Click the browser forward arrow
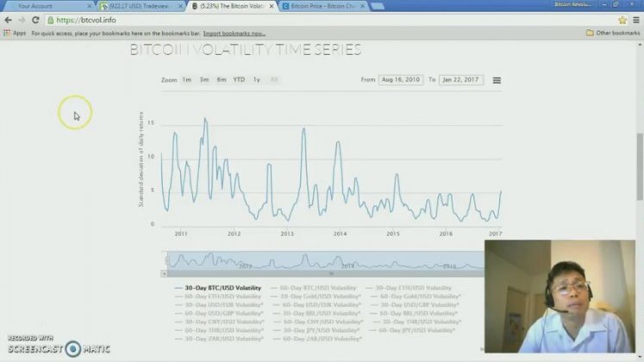The height and width of the screenshot is (362, 644). coord(22,20)
